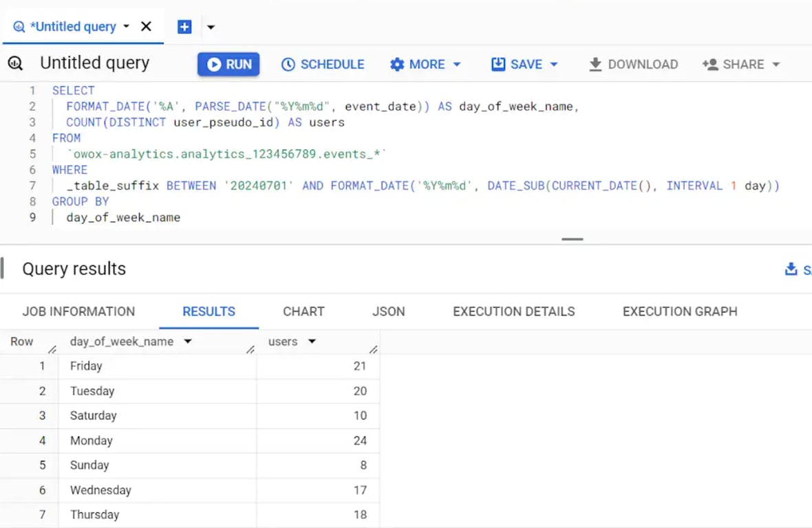Viewport: 812px width, 528px height.
Task: Open the SCHEDULE option
Action: (x=323, y=64)
